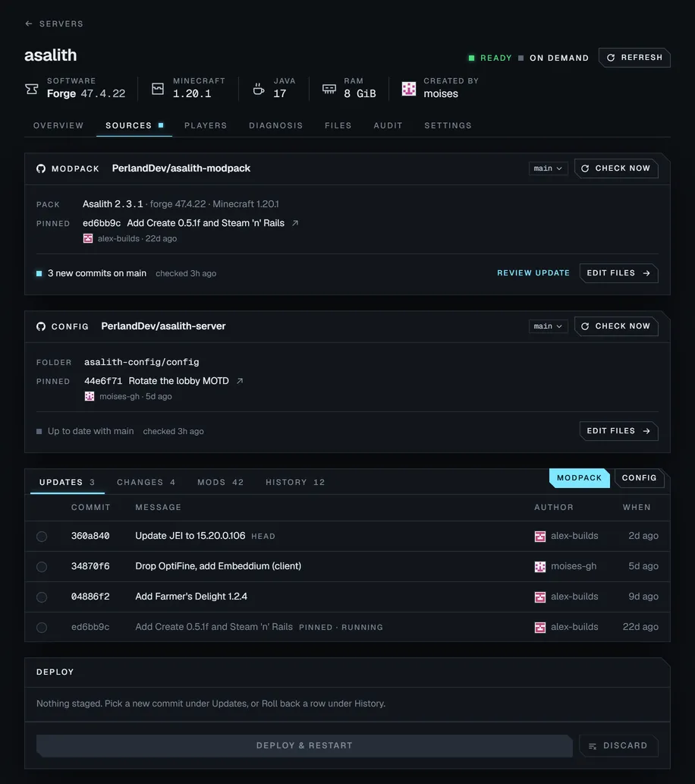Click repo name PerlandDev/asalith-server
The width and height of the screenshot is (695, 784).
(163, 326)
